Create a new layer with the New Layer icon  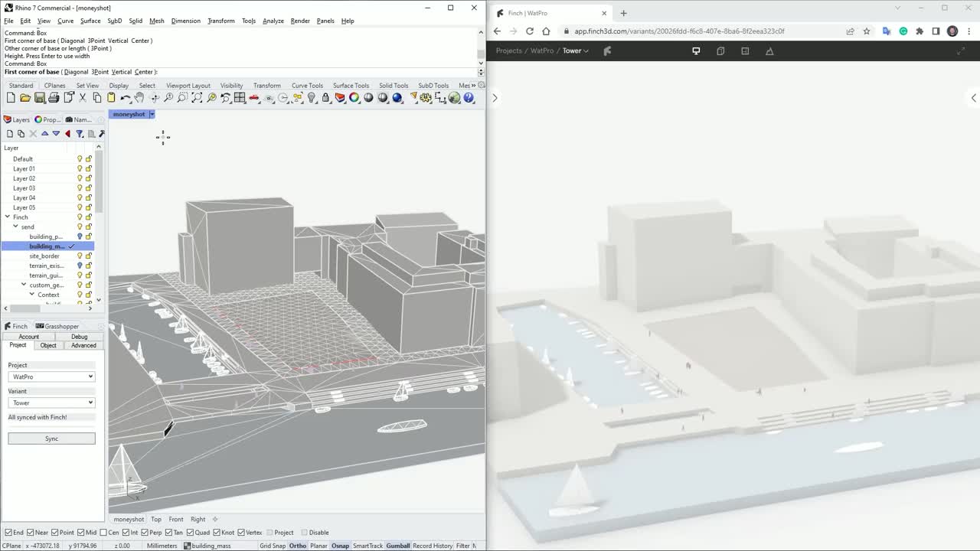pos(10,134)
